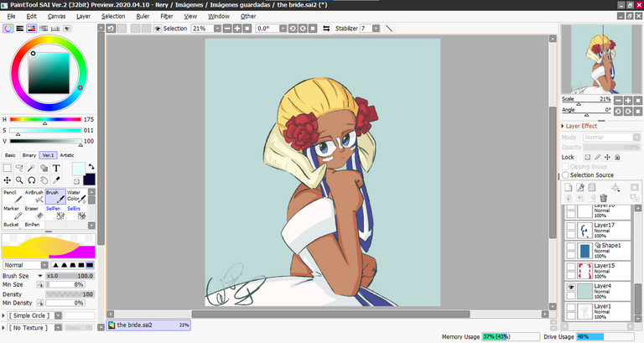Create a new linework layer
The image size is (644, 343).
tap(580, 188)
